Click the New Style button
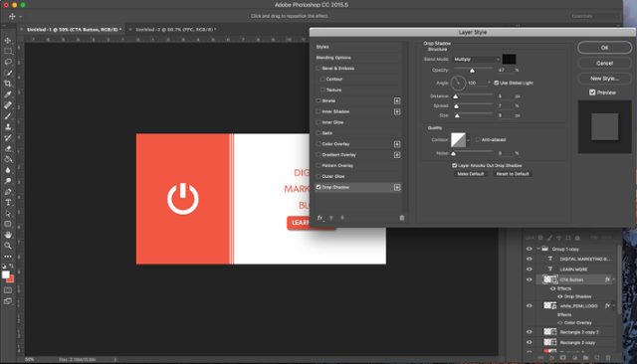637x364 pixels. tap(604, 79)
